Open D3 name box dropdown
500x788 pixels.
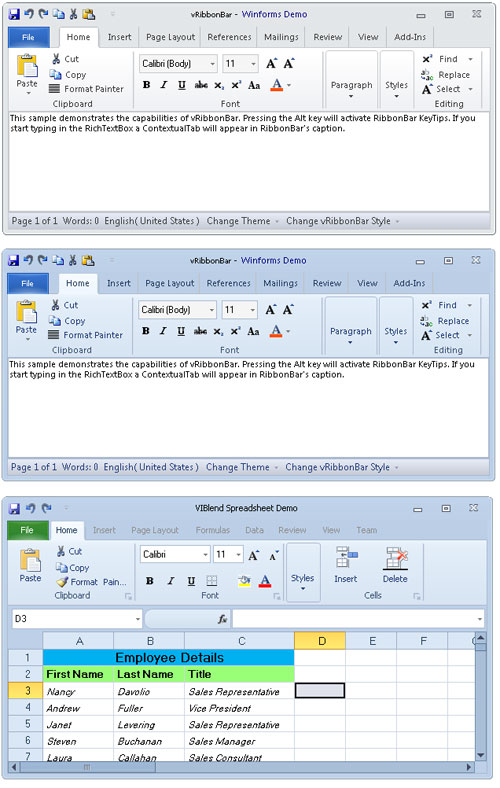[138, 619]
